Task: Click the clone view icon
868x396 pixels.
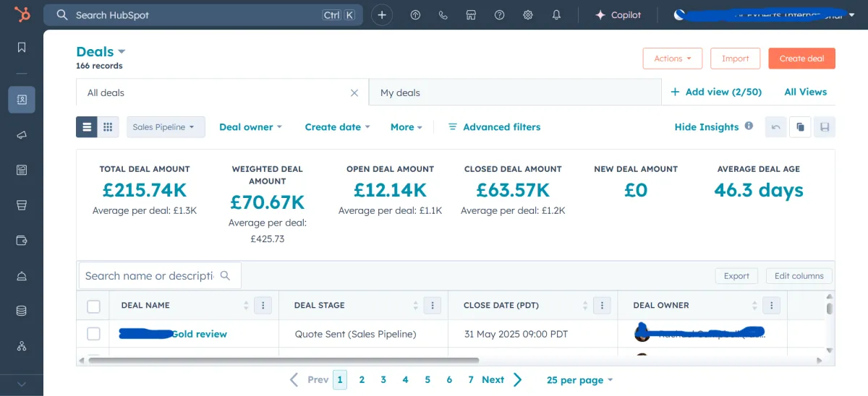Action: point(800,127)
